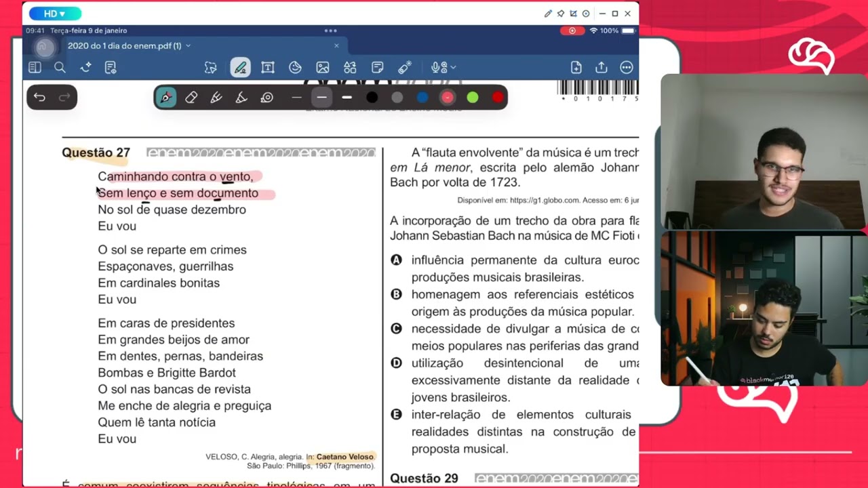
Task: Start audio recording with microphone icon
Action: coord(438,67)
